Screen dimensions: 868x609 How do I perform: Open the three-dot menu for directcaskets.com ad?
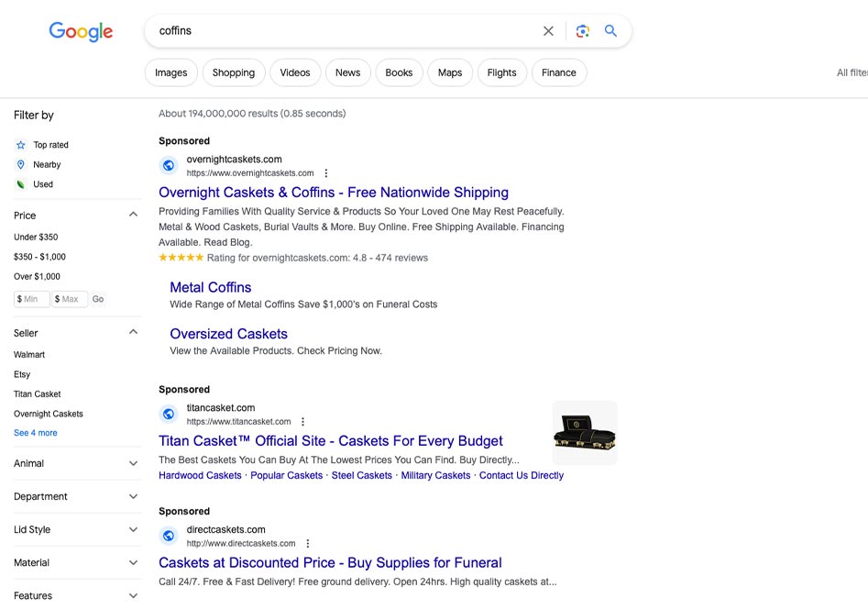point(308,544)
